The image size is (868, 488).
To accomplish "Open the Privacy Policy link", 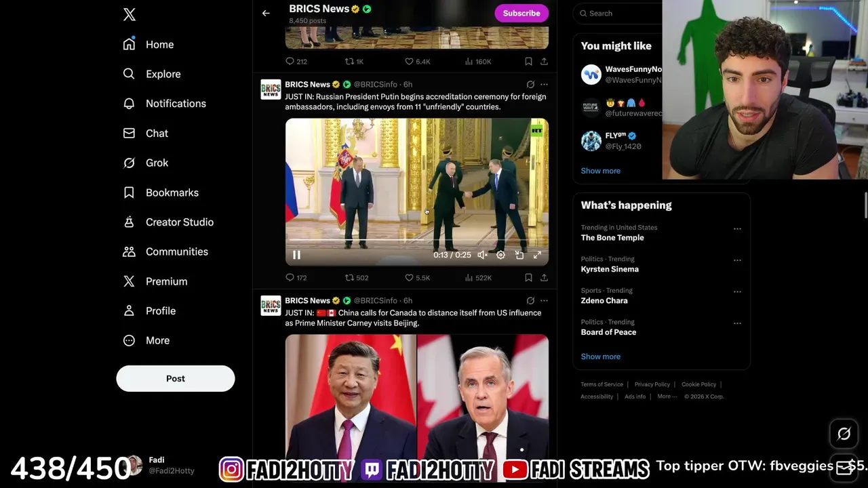I will click(652, 384).
